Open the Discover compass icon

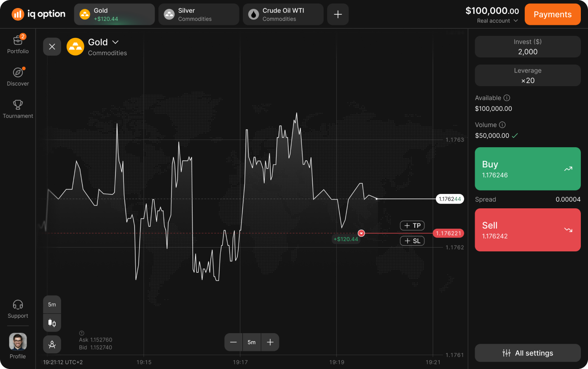click(x=18, y=73)
